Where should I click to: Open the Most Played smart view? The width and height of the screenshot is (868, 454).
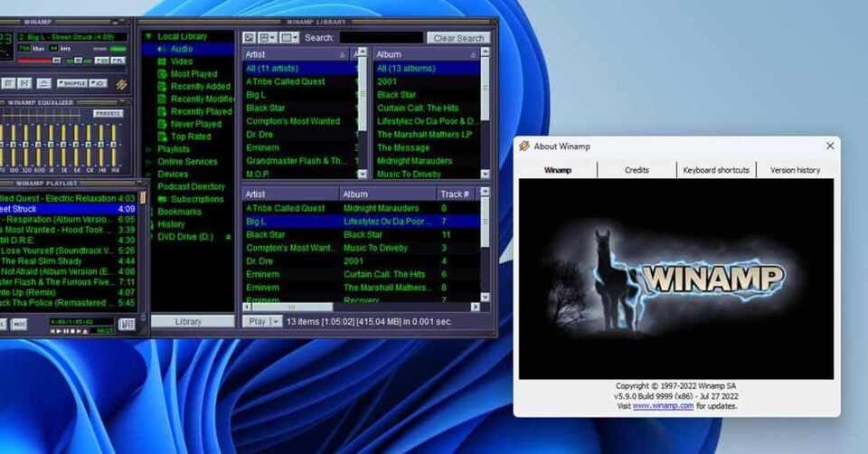(x=193, y=73)
